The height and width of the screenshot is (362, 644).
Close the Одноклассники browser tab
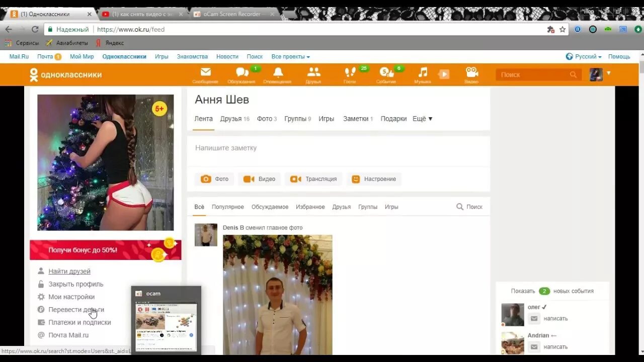point(90,14)
